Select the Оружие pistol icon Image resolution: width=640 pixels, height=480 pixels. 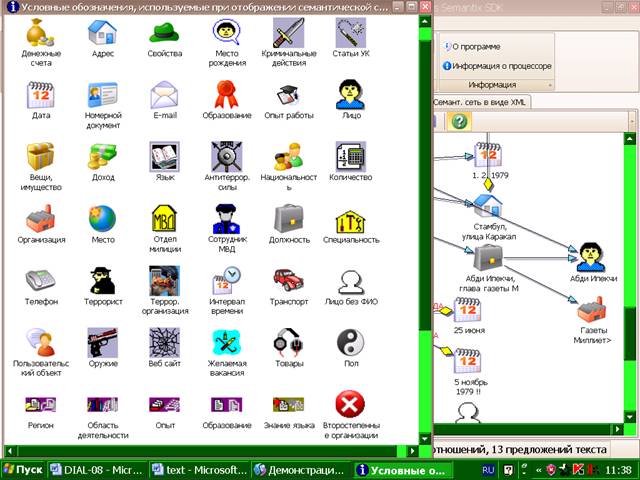coord(102,342)
